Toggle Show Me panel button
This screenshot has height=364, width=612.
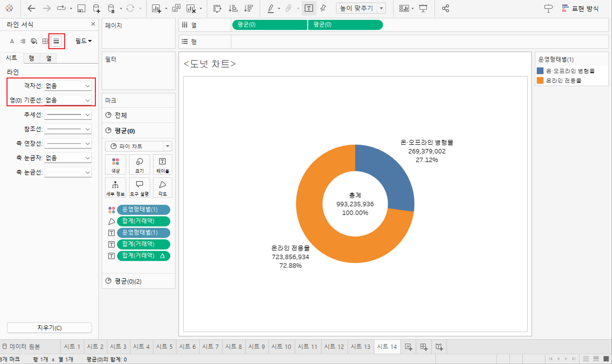[x=581, y=8]
